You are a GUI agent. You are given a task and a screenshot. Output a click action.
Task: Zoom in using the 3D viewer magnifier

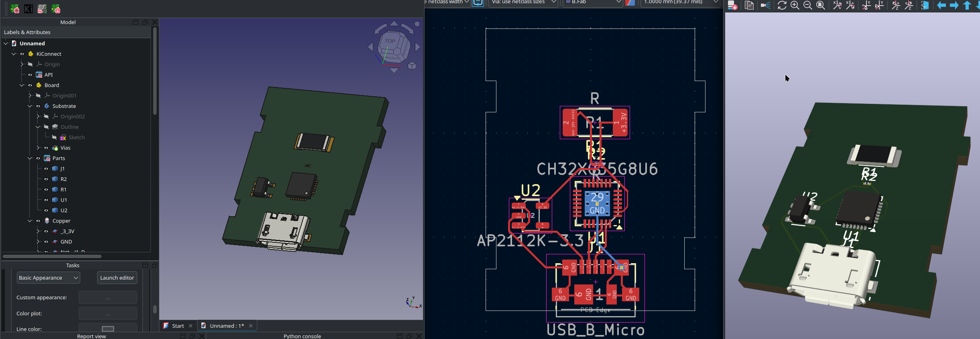tap(795, 6)
